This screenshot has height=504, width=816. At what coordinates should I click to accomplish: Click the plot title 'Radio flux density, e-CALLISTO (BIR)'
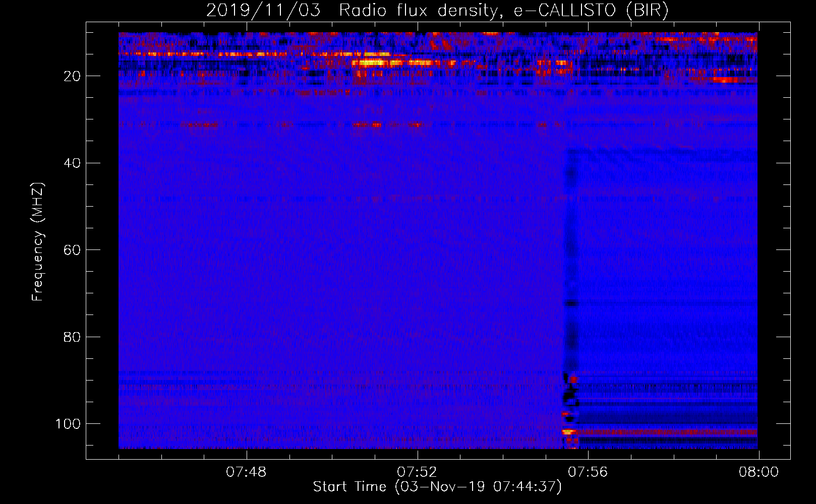click(504, 11)
